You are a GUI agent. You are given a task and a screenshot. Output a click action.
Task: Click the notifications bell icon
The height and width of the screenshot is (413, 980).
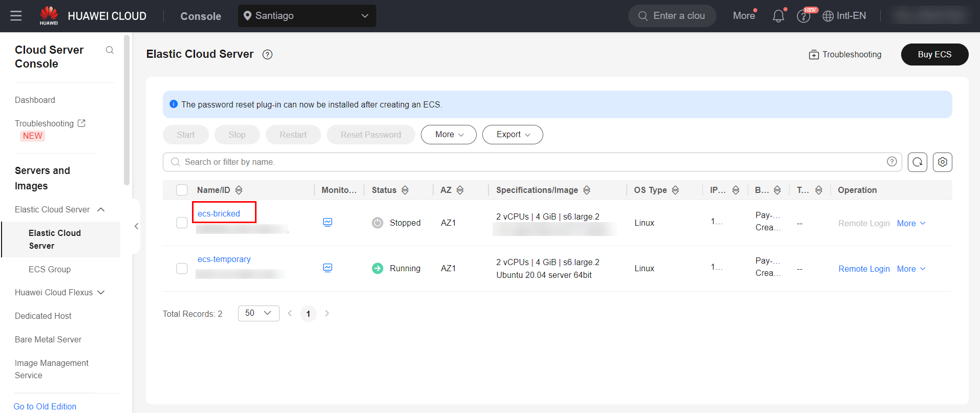point(778,16)
